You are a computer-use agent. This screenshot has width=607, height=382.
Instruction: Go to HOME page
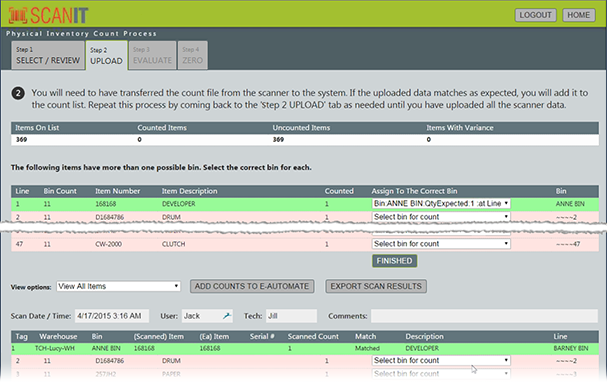tap(578, 15)
